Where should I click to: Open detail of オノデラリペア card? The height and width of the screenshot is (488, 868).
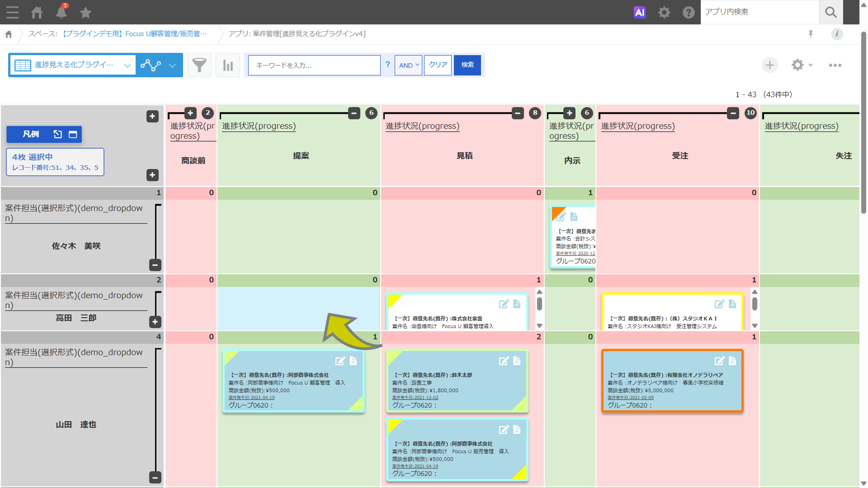[x=732, y=361]
